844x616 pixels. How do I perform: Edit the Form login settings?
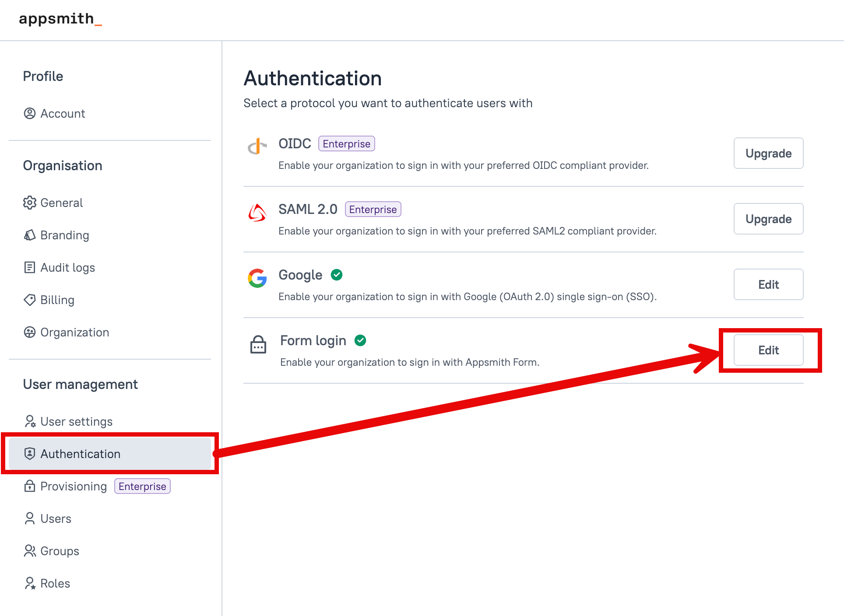pyautogui.click(x=768, y=350)
